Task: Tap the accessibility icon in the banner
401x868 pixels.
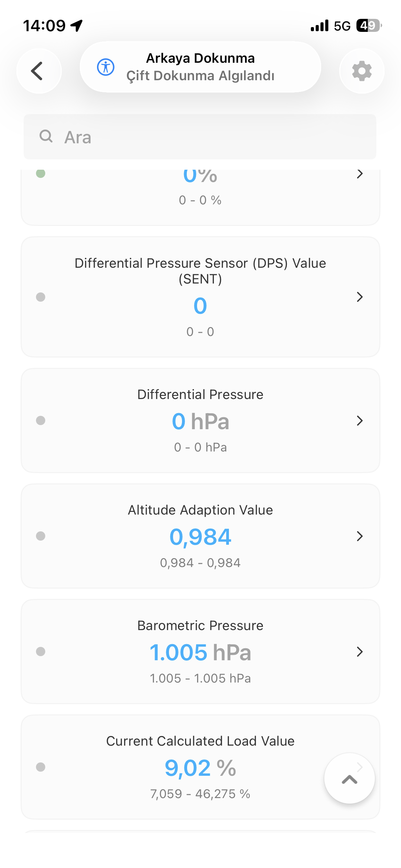Action: (x=106, y=67)
